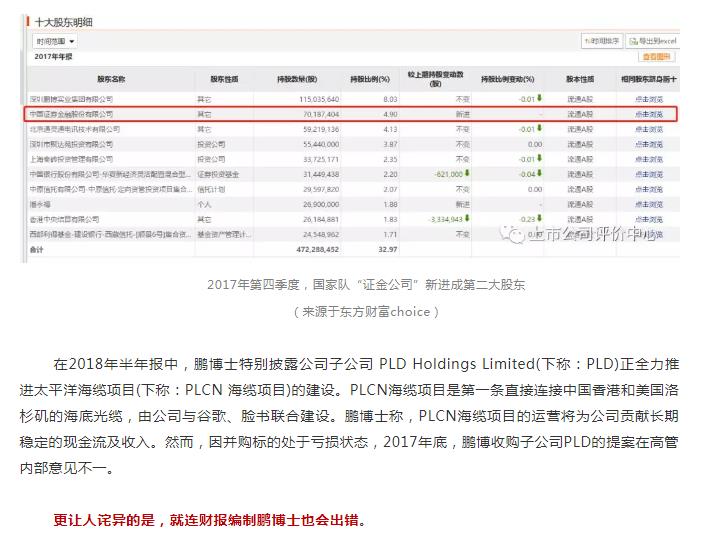Click the 较上期持股变动数 column header
Screen dimensions: 703x551
click(435, 79)
